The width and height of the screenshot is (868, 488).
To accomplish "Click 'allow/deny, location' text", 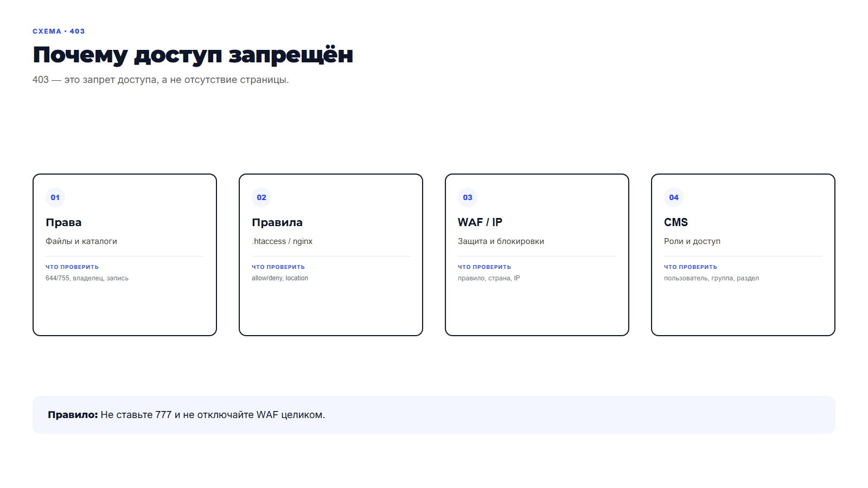I will tap(280, 278).
